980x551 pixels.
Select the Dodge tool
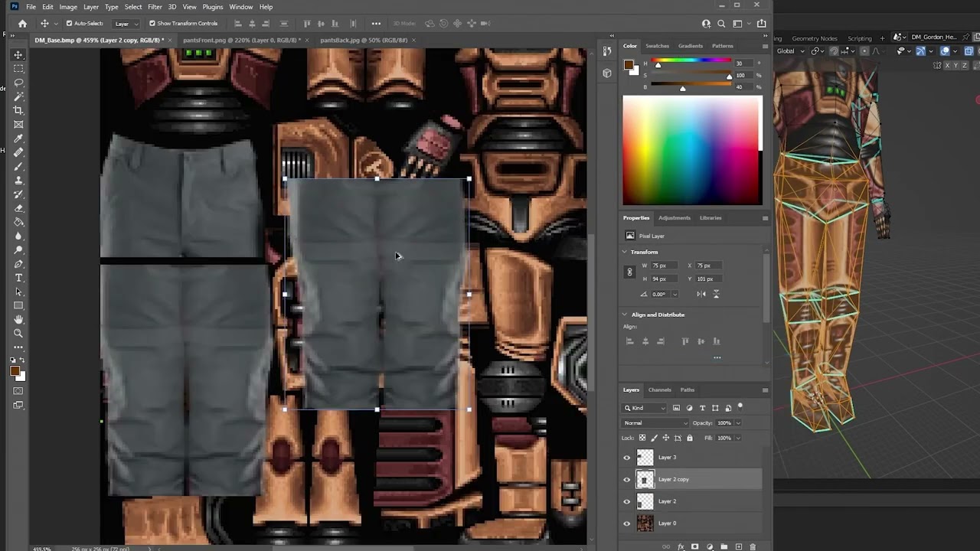point(18,249)
